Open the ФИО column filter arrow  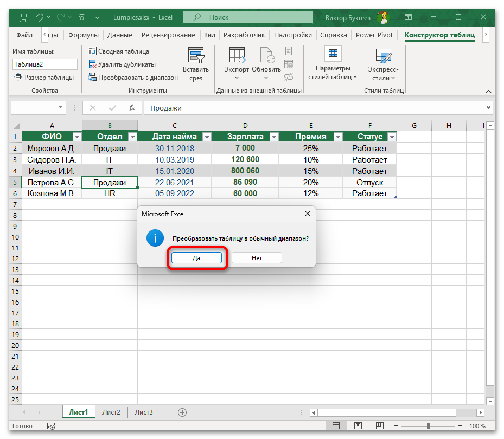pyautogui.click(x=77, y=136)
